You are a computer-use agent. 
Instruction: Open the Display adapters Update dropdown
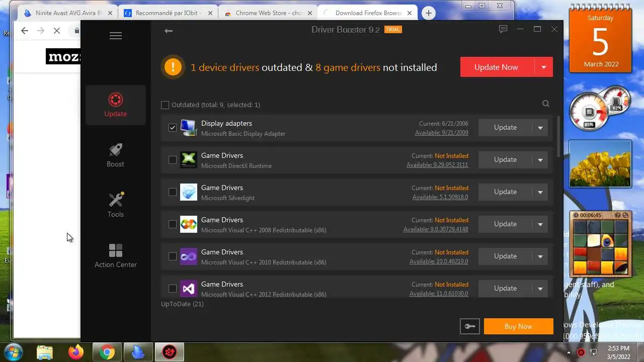540,128
